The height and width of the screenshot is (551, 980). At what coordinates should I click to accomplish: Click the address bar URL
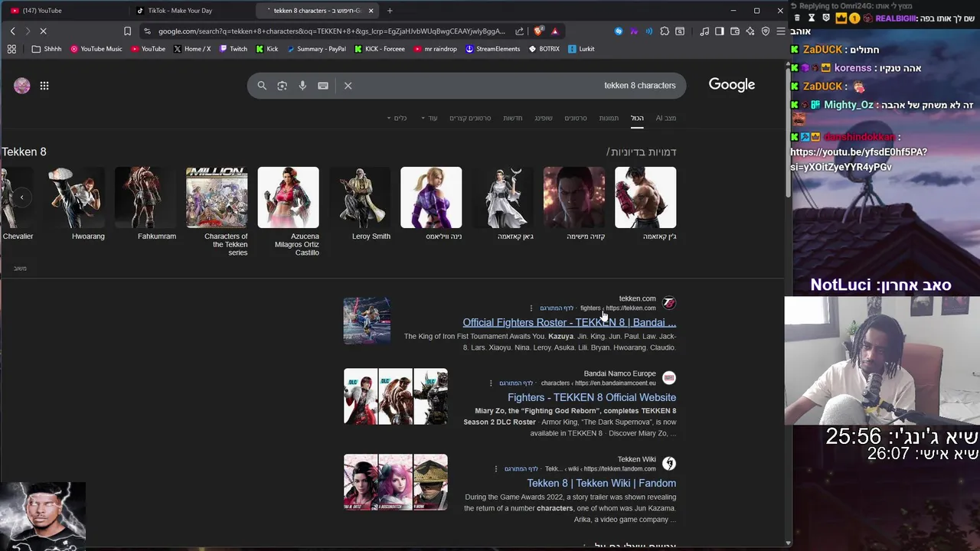[x=332, y=31]
